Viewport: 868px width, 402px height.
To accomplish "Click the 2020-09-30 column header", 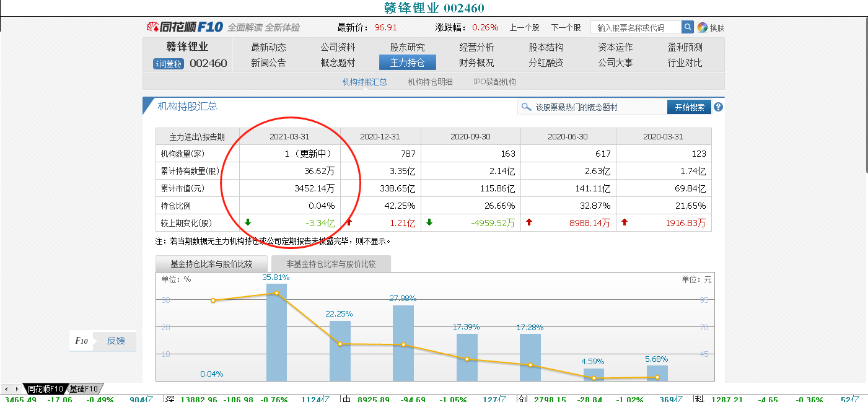I will [x=470, y=137].
